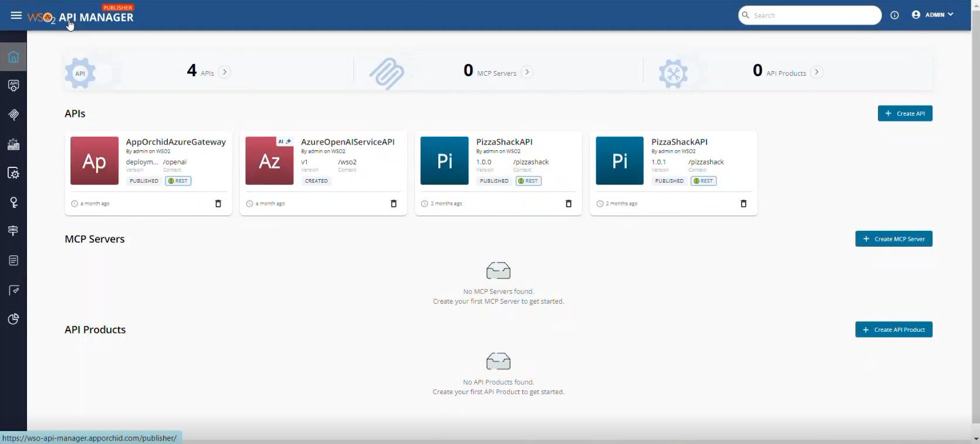Open the ADMIN user dropdown
This screenshot has height=444, width=980.
coord(932,15)
